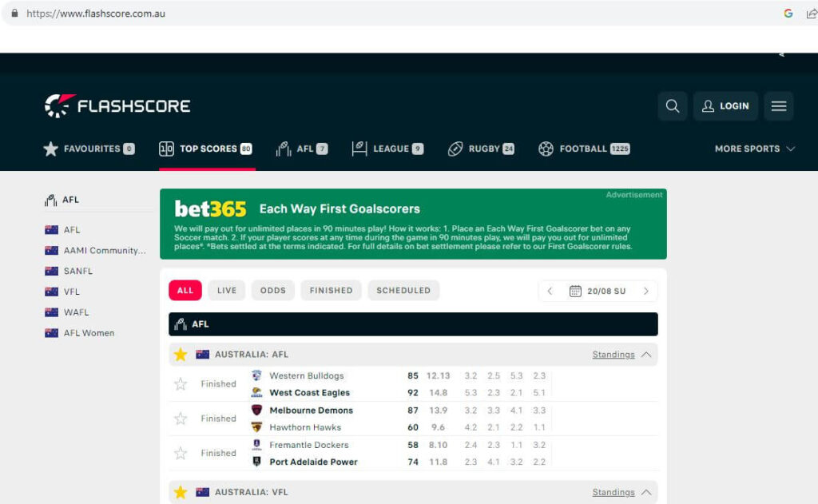Viewport: 818px width, 504px height.
Task: Click the West Coast Eagles club icon
Action: point(257,392)
